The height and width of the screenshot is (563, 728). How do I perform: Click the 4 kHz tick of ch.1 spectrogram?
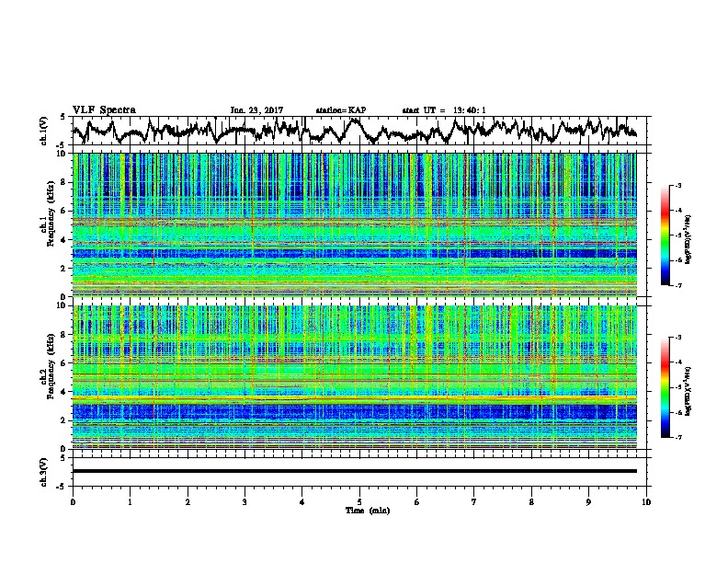(64, 240)
